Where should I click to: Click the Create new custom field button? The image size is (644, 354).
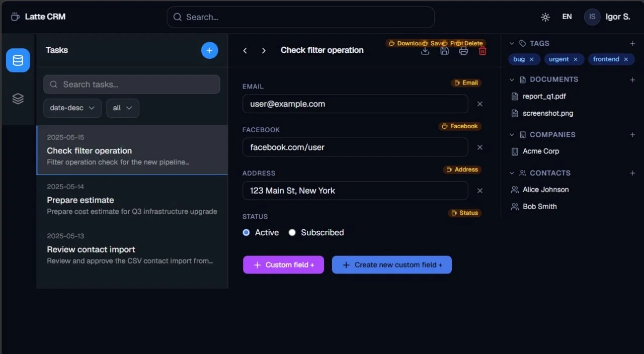pyautogui.click(x=392, y=265)
